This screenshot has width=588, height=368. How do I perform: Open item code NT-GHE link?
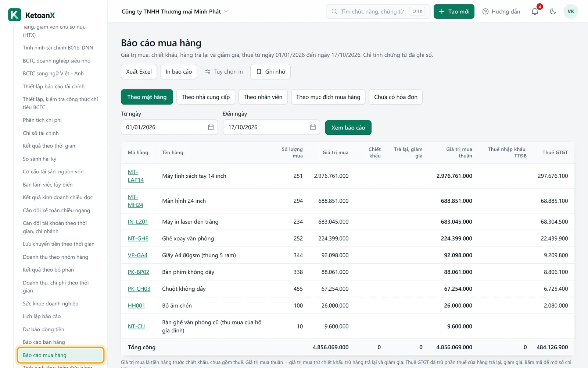[x=138, y=238]
